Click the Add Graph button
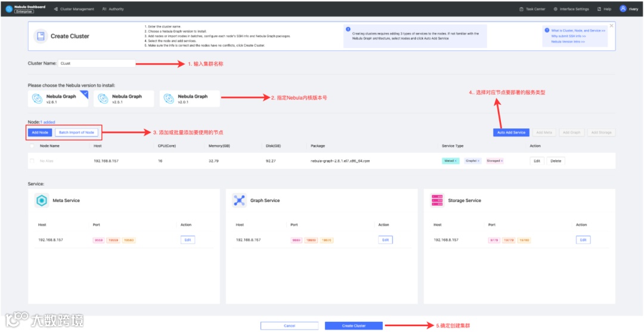 click(x=571, y=133)
